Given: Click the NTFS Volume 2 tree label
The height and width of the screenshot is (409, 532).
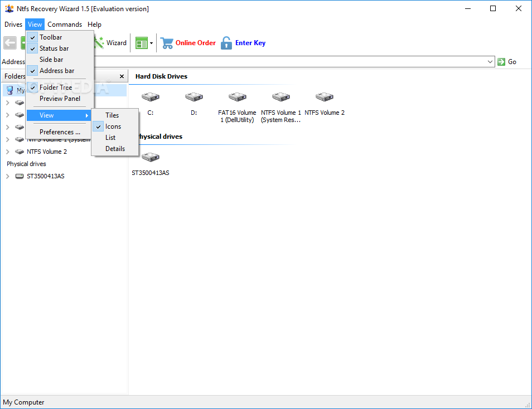Looking at the screenshot, I should [47, 152].
